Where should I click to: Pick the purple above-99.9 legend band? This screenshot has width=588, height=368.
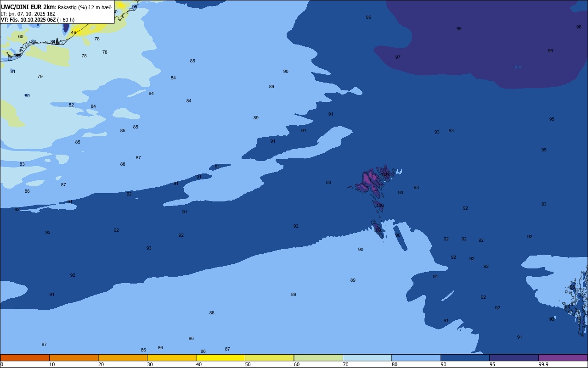(563, 357)
